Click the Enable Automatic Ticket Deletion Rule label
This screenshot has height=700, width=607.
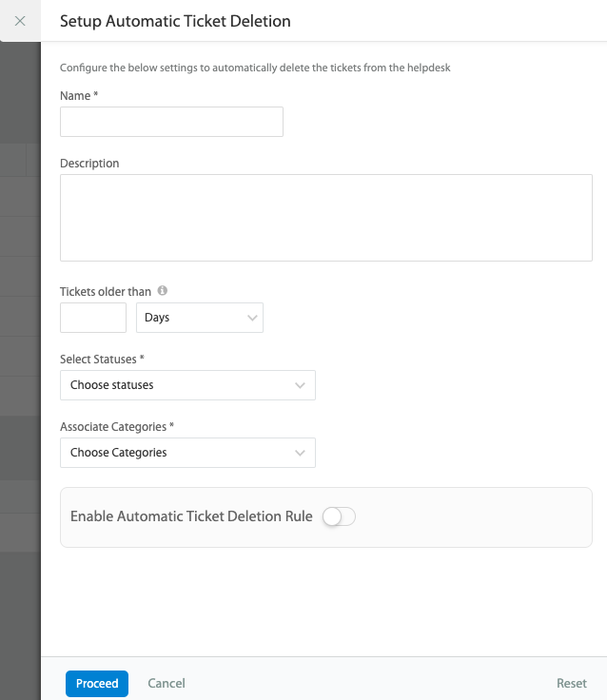(x=191, y=516)
